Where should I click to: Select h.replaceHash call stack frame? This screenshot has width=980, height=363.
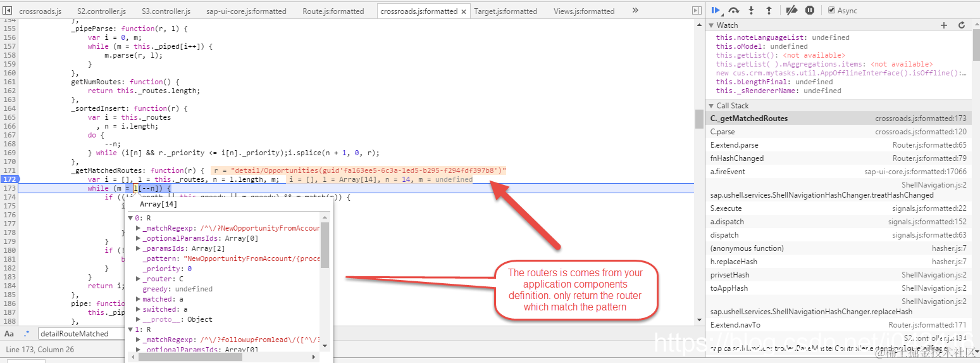(840, 262)
